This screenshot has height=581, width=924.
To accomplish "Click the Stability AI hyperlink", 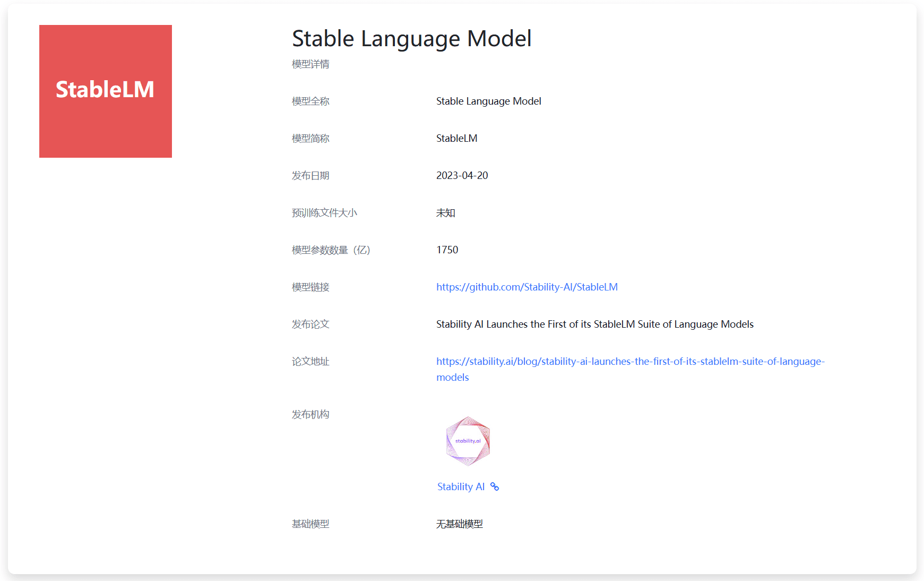I will point(460,486).
